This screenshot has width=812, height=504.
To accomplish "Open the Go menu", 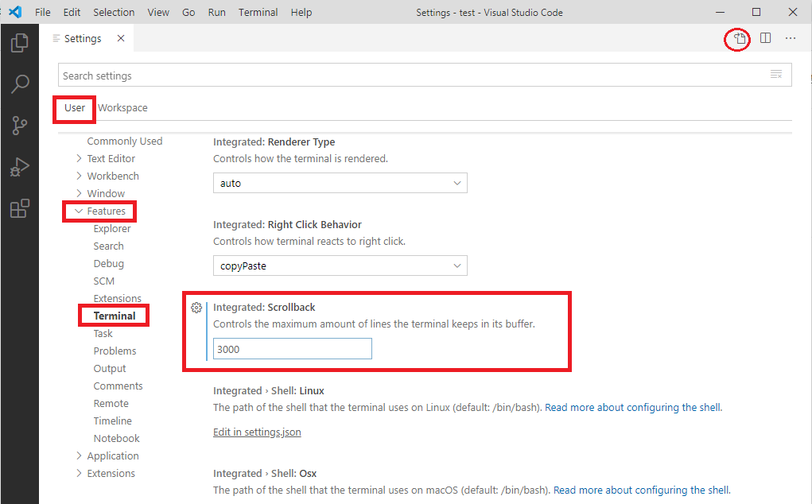I will coord(188,13).
